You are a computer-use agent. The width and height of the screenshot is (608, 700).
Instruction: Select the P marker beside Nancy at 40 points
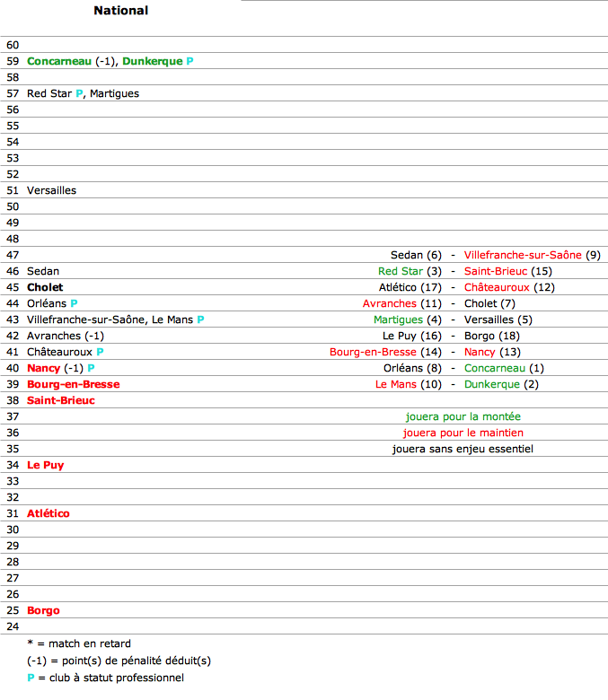pos(91,368)
